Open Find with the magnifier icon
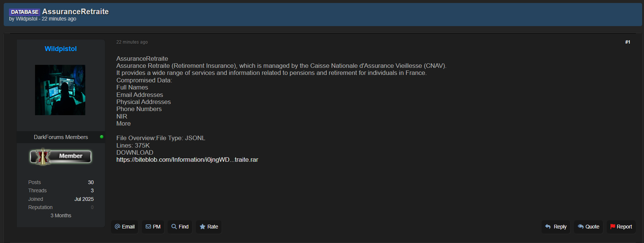This screenshot has width=644, height=243. 180,227
